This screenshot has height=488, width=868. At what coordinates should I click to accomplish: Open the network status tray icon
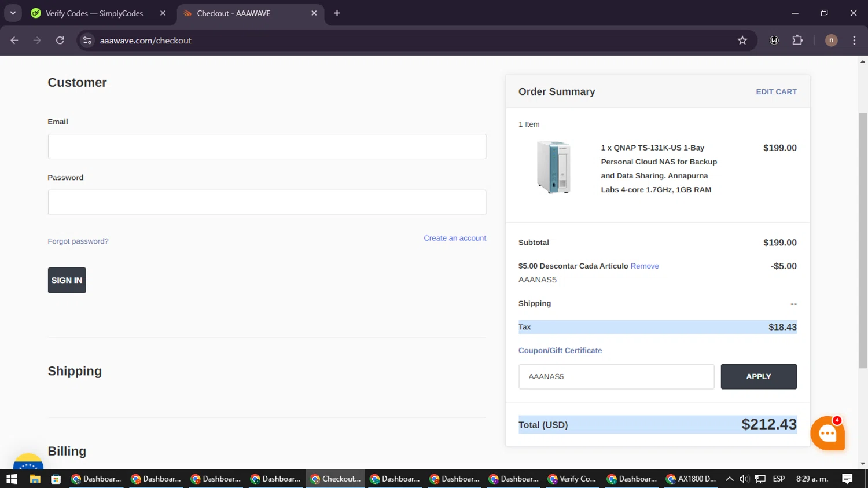tap(760, 479)
